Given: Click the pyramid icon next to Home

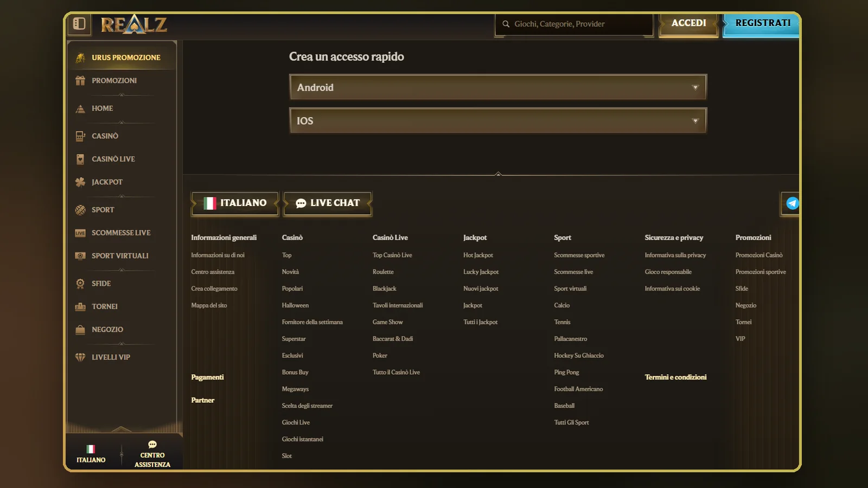Looking at the screenshot, I should tap(80, 108).
